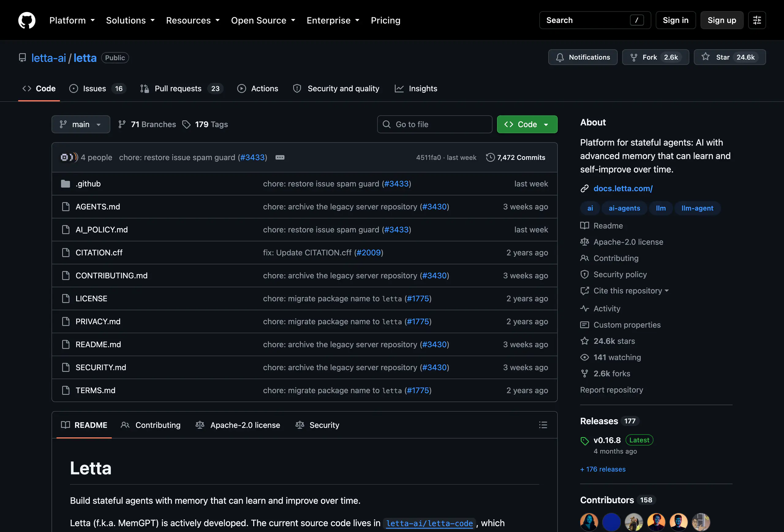Open the GitHub homepage logo
784x532 pixels.
[27, 20]
